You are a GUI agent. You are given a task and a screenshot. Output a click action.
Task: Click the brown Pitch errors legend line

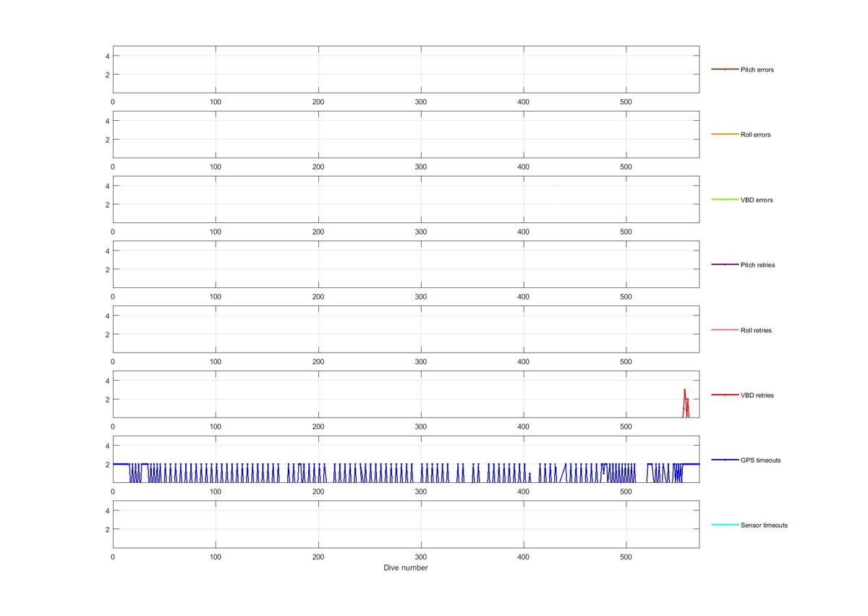pos(725,69)
